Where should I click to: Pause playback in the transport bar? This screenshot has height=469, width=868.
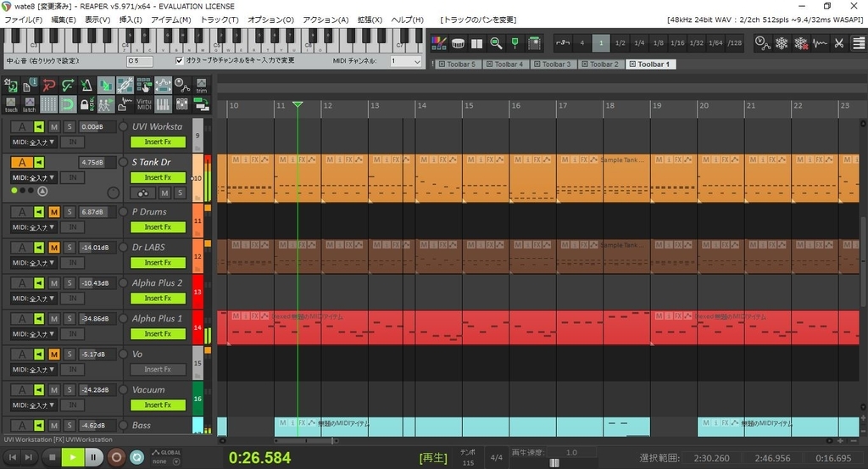(x=93, y=457)
